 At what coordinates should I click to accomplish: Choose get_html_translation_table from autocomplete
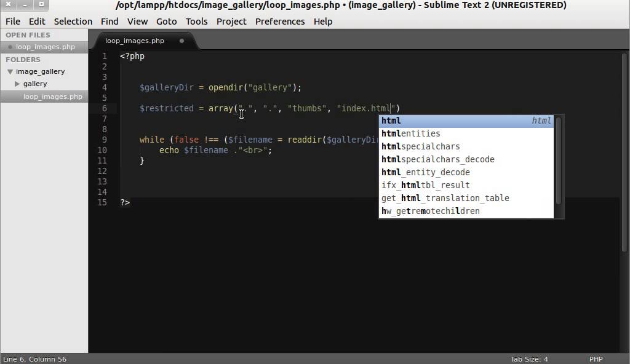click(466, 198)
